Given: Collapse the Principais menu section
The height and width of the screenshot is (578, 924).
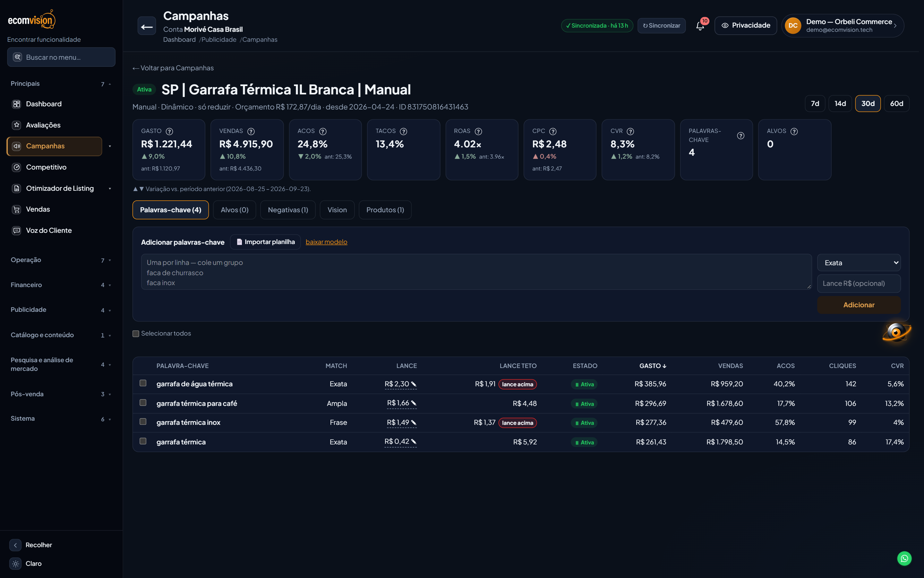Looking at the screenshot, I should click(x=61, y=84).
